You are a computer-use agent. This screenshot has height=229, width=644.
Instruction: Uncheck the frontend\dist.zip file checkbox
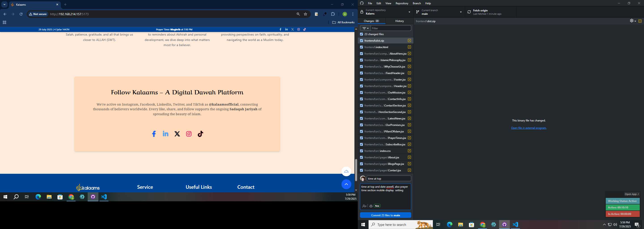coord(361,41)
